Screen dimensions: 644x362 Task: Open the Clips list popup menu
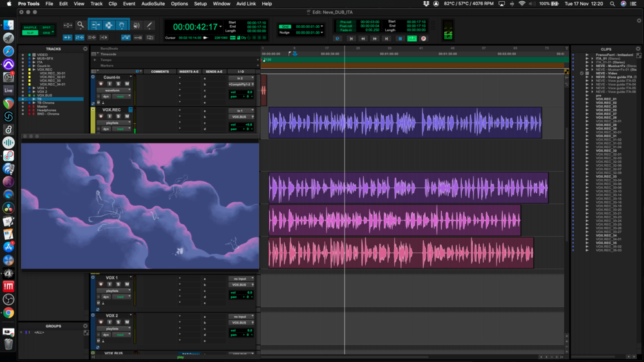pyautogui.click(x=638, y=49)
